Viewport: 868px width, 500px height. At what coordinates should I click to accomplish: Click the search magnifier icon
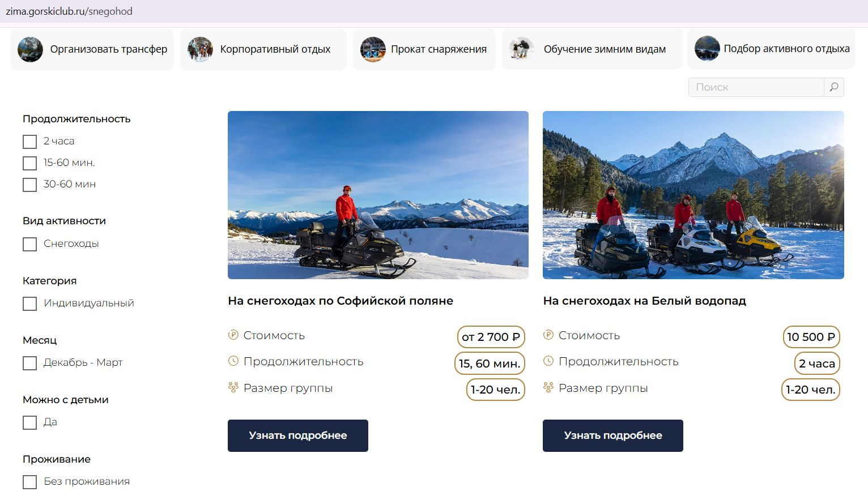tap(833, 87)
